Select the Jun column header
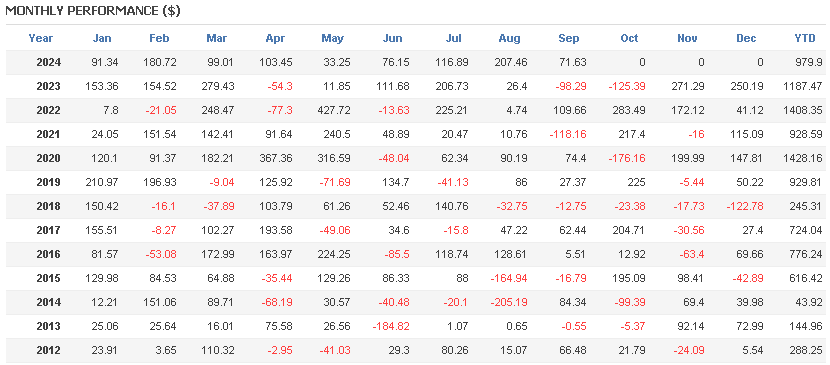The height and width of the screenshot is (365, 830). pyautogui.click(x=392, y=38)
